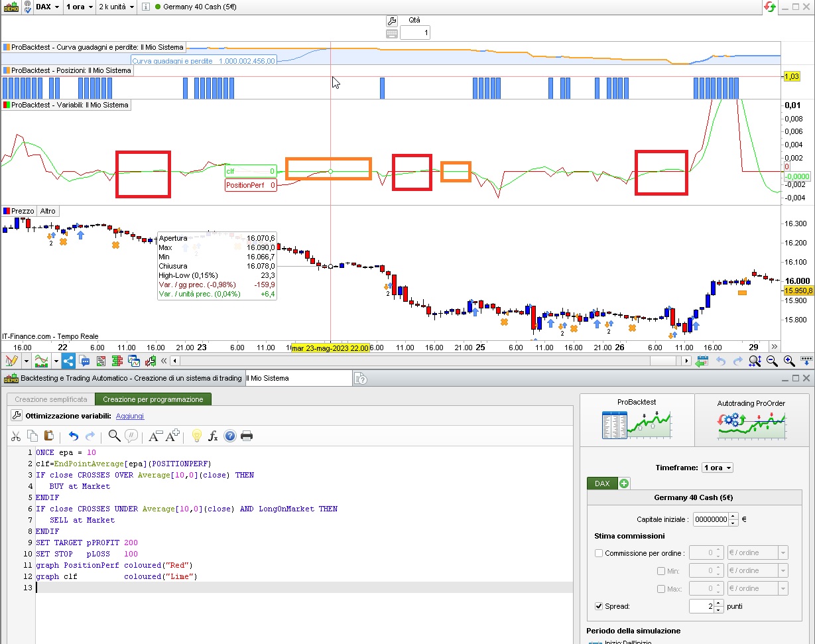This screenshot has height=644, width=815.
Task: Open the multi-chart window icon
Action: click(x=134, y=361)
